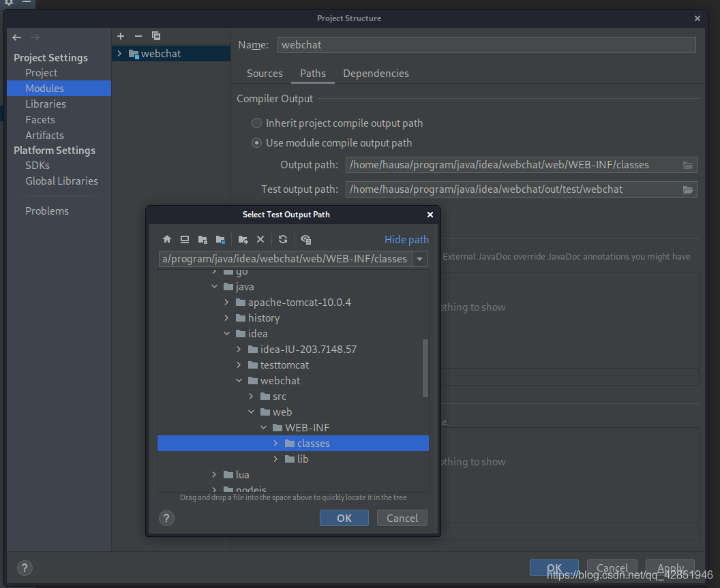Image resolution: width=720 pixels, height=588 pixels.
Task: Click the add module plus icon
Action: tap(121, 36)
